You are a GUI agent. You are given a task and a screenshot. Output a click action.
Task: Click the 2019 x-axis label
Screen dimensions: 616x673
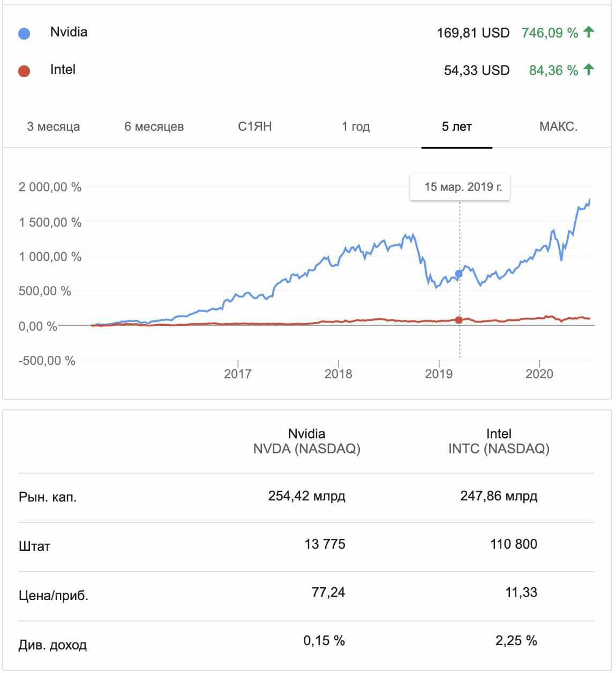pos(439,373)
